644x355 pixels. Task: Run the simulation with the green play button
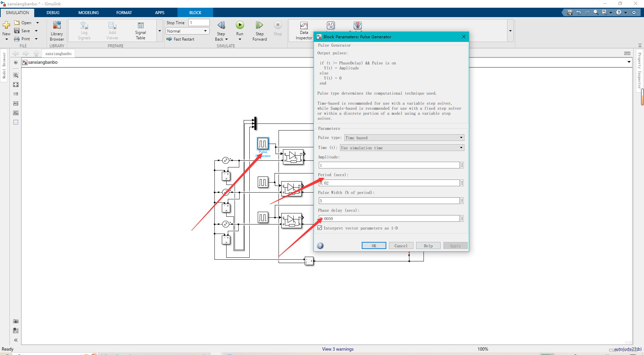click(x=240, y=25)
